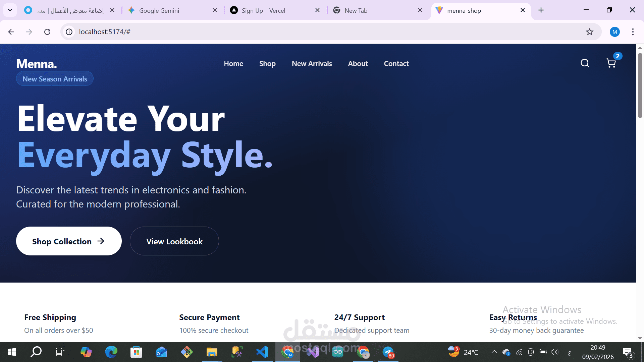644x362 pixels.
Task: Click the View Lookbook button
Action: click(174, 241)
